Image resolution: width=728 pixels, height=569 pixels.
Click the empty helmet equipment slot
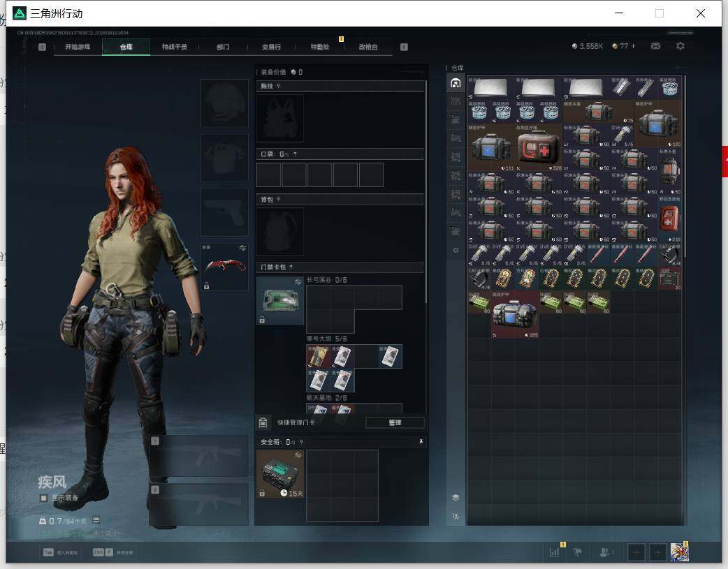coord(225,103)
